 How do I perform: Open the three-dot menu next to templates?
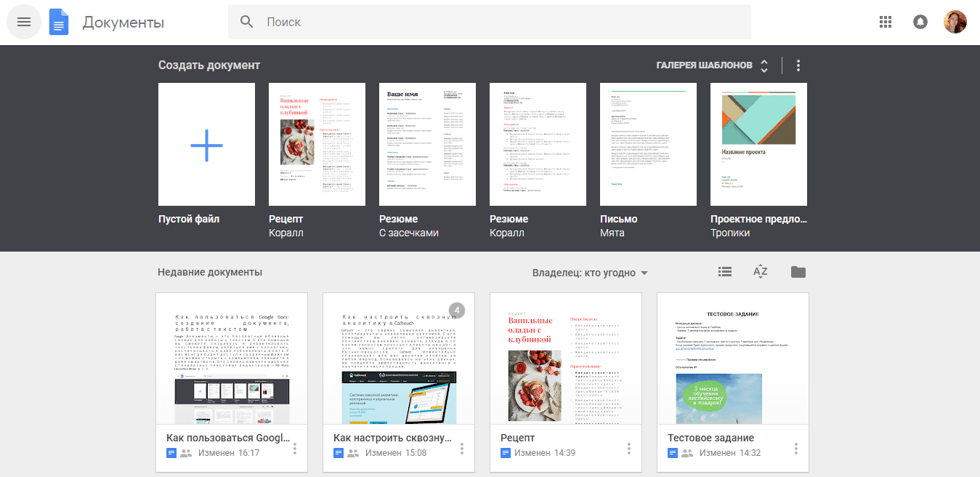point(798,65)
